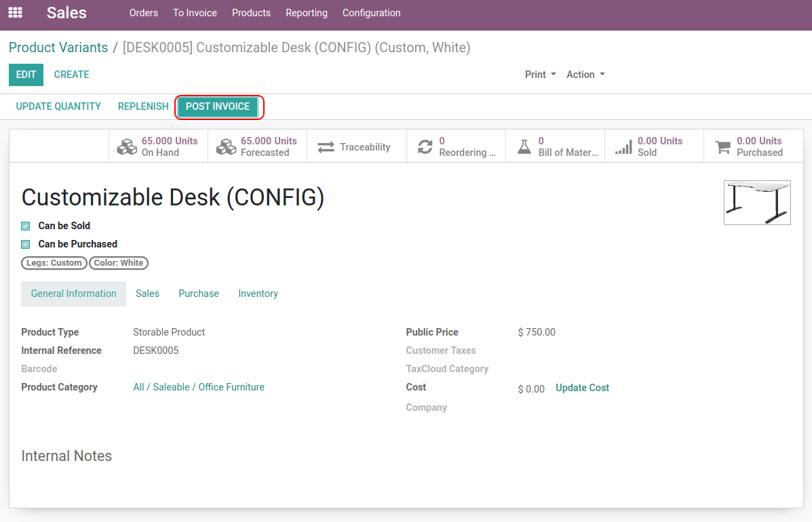Expand the Print dropdown
Image resolution: width=812 pixels, height=522 pixels.
pos(540,75)
